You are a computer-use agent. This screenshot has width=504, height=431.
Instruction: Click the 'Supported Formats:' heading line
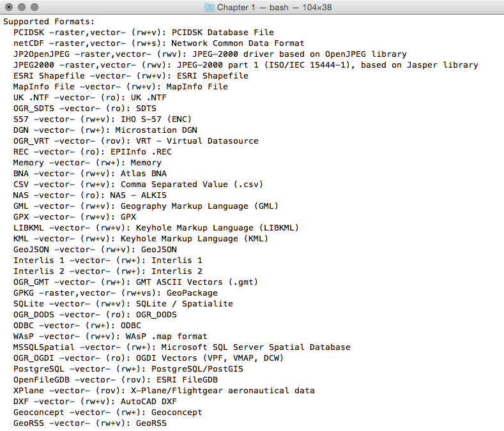pyautogui.click(x=49, y=22)
